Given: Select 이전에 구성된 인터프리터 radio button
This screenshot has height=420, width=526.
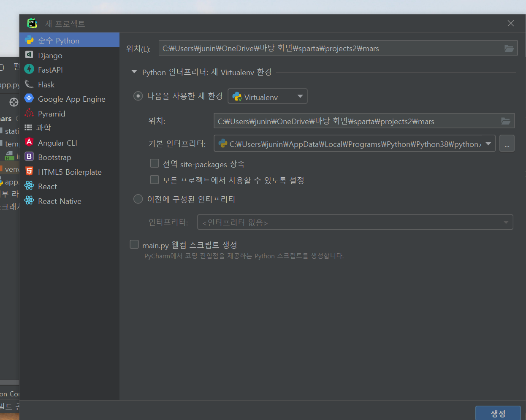Looking at the screenshot, I should (x=138, y=199).
